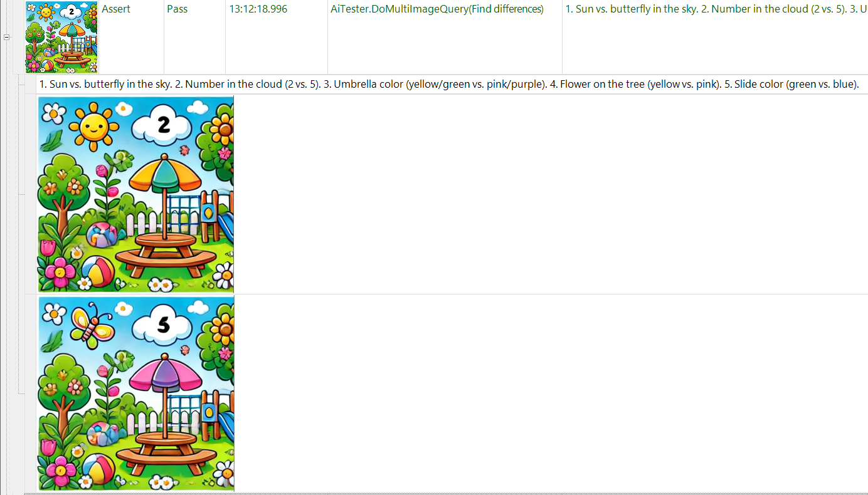Click the picnic table in the second image
Viewport: 868px width, 495px height.
point(165,452)
